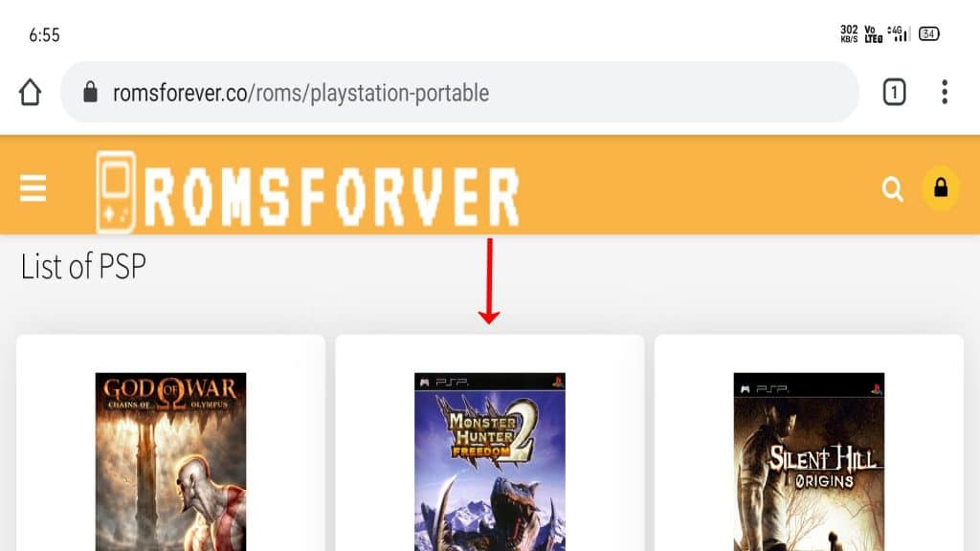This screenshot has height=551, width=980.
Task: Click the yellow padlock login icon
Action: 941,188
